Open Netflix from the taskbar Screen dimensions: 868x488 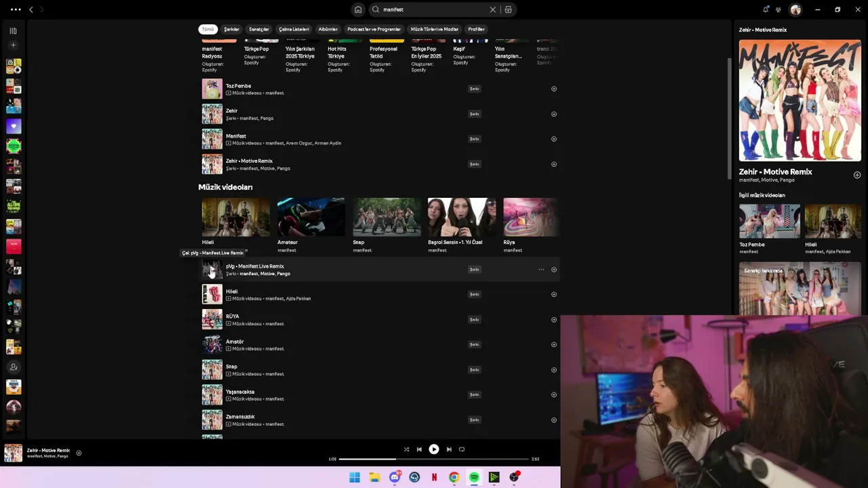[434, 478]
